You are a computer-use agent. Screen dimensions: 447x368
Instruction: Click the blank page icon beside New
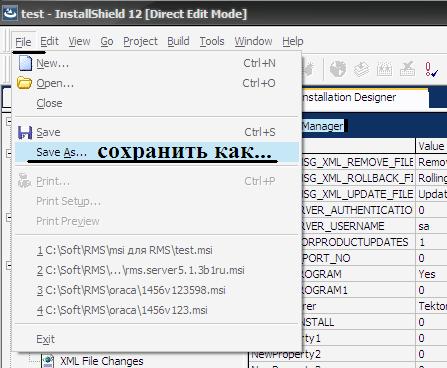(25, 63)
